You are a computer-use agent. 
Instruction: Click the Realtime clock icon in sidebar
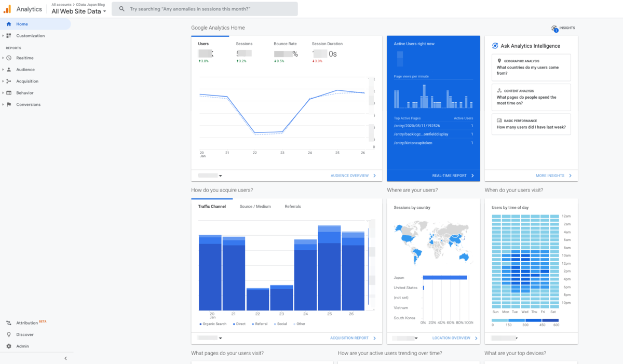(9, 58)
